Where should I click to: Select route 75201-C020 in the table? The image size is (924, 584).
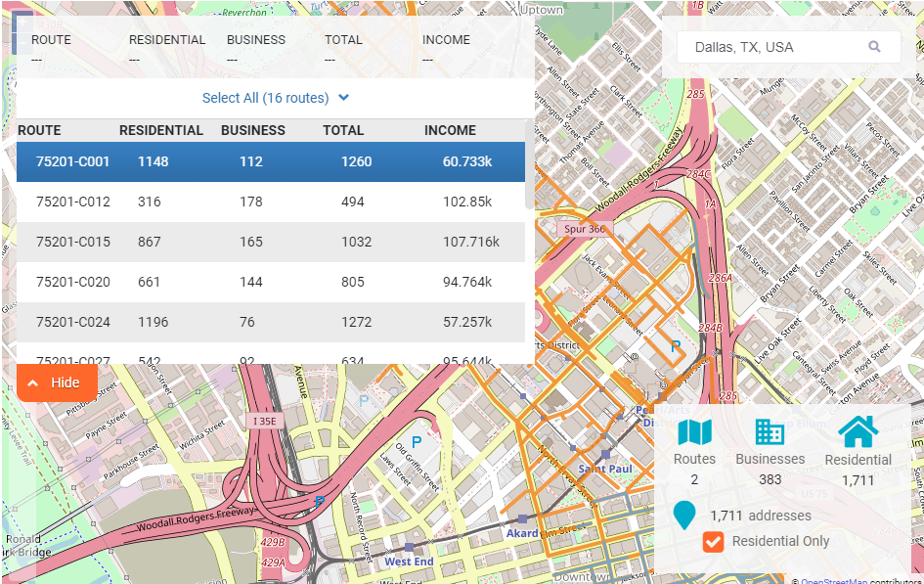[271, 282]
